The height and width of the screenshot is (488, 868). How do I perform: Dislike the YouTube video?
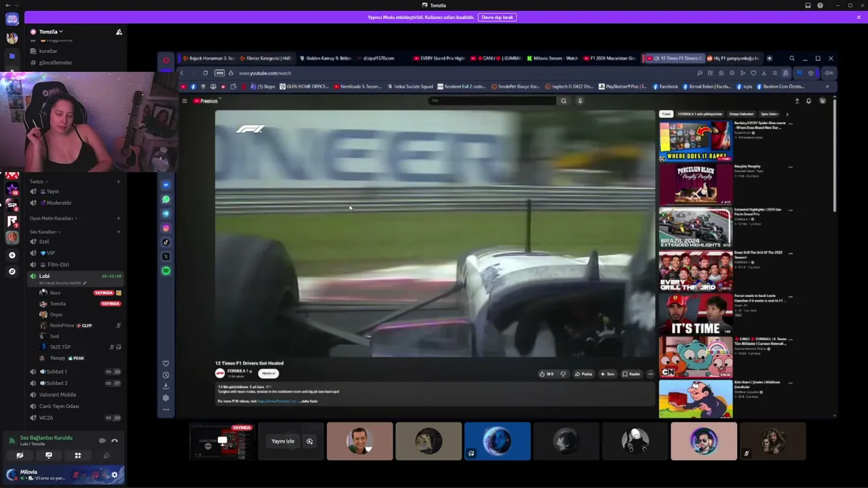pos(563,374)
